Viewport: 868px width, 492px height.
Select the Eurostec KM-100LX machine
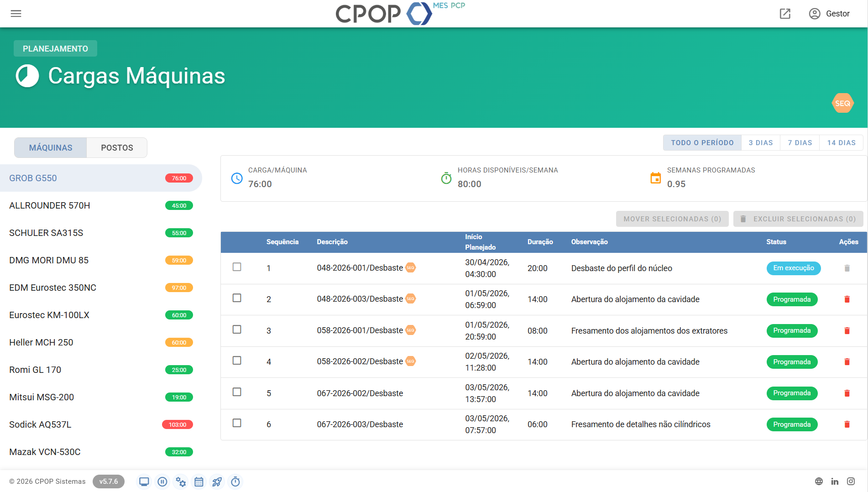[x=101, y=315]
